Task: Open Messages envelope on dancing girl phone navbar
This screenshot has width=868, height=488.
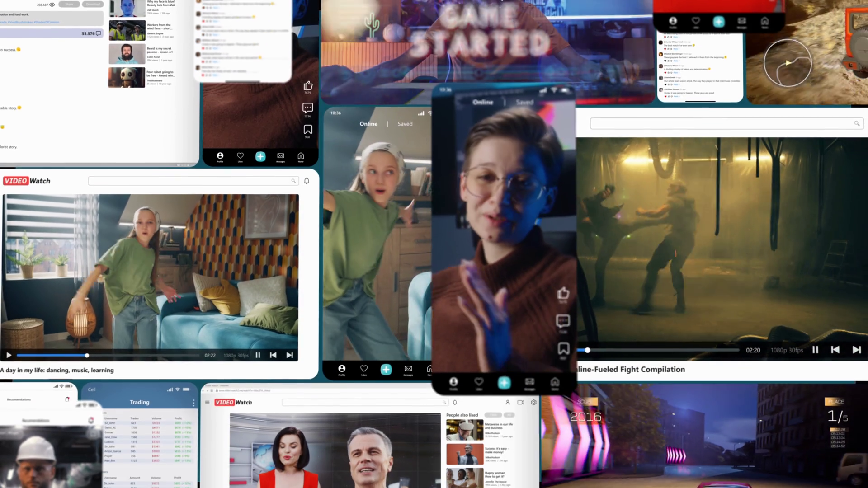Action: (408, 369)
